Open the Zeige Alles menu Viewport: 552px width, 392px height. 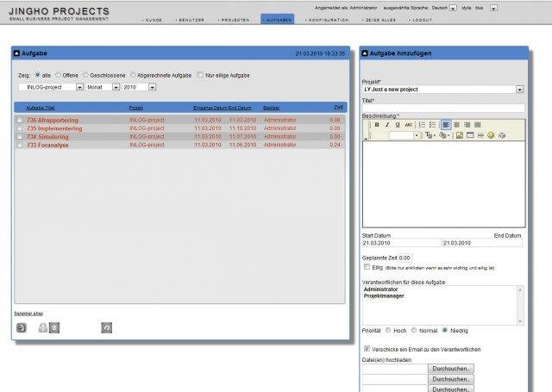point(379,20)
